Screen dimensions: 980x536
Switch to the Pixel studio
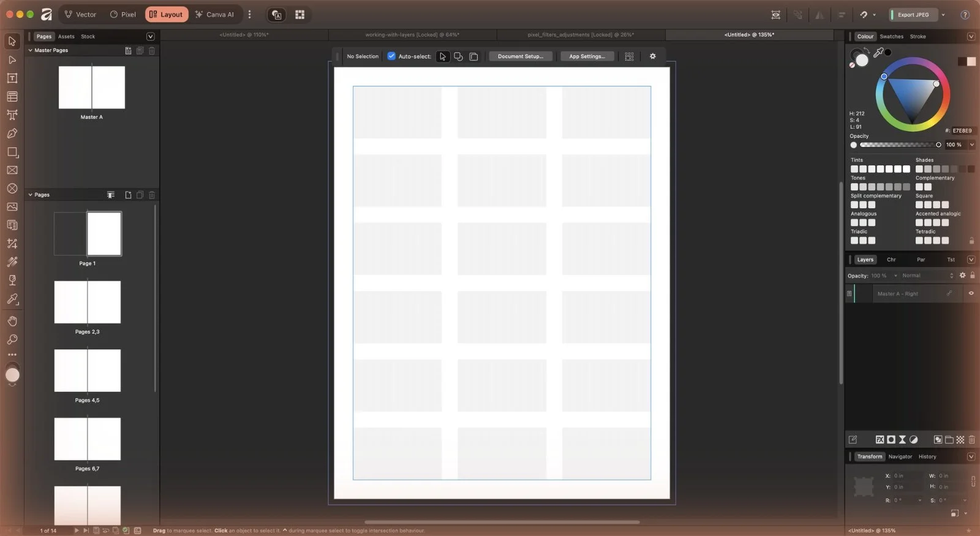tap(123, 15)
